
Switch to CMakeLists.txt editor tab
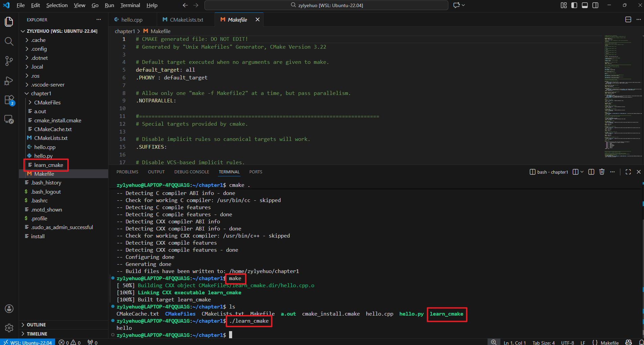point(186,20)
